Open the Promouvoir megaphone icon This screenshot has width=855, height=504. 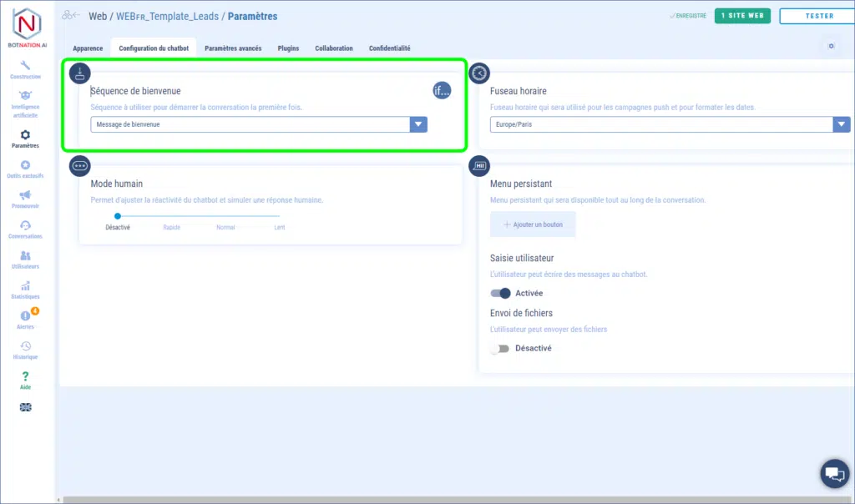coord(25,199)
